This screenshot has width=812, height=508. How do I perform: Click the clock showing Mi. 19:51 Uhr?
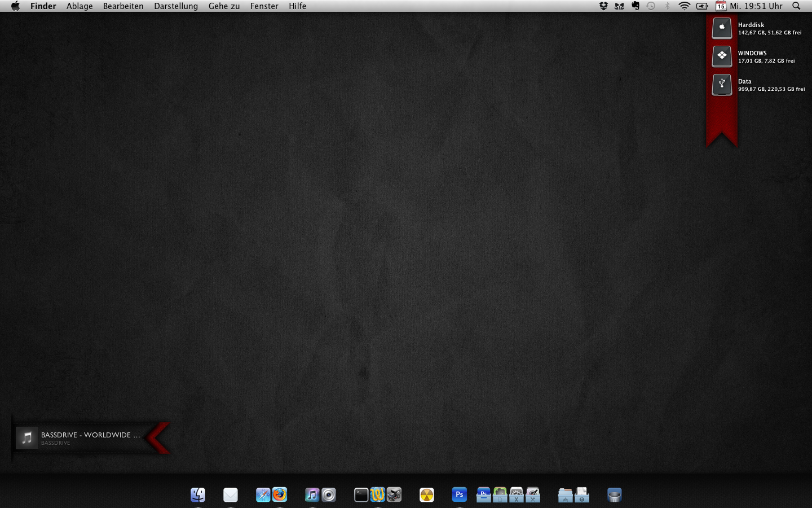(x=756, y=6)
